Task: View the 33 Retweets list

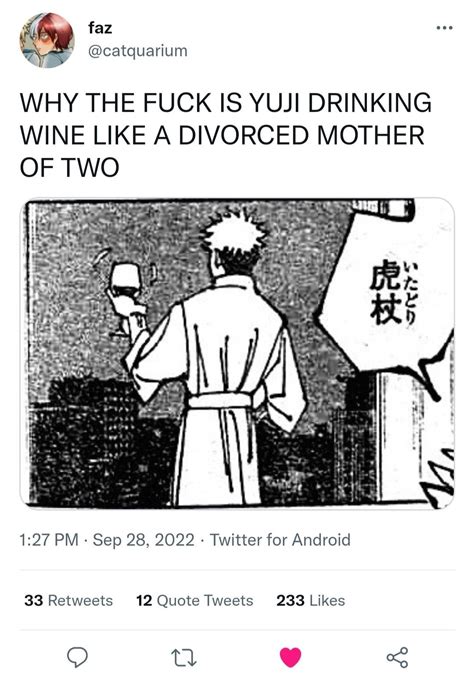Action: [69, 600]
